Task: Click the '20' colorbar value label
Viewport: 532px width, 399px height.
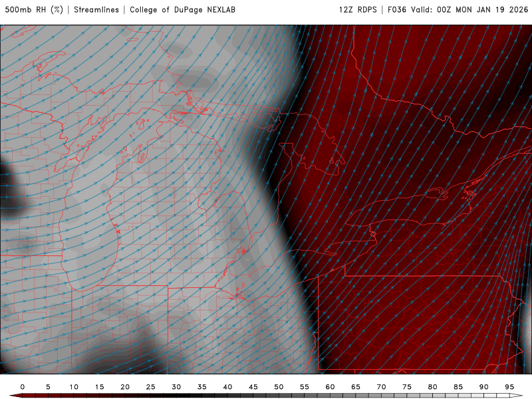Action: [x=125, y=387]
